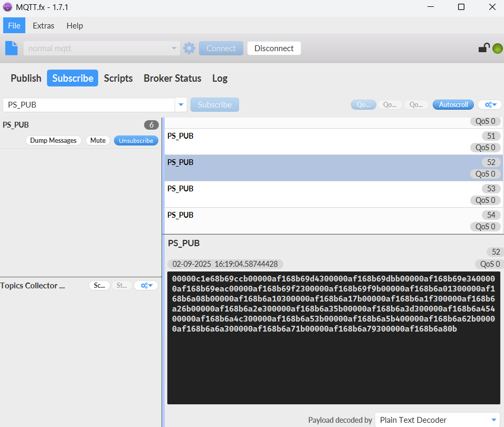
Task: Open the normal mqtt profile dropdown
Action: [x=101, y=48]
